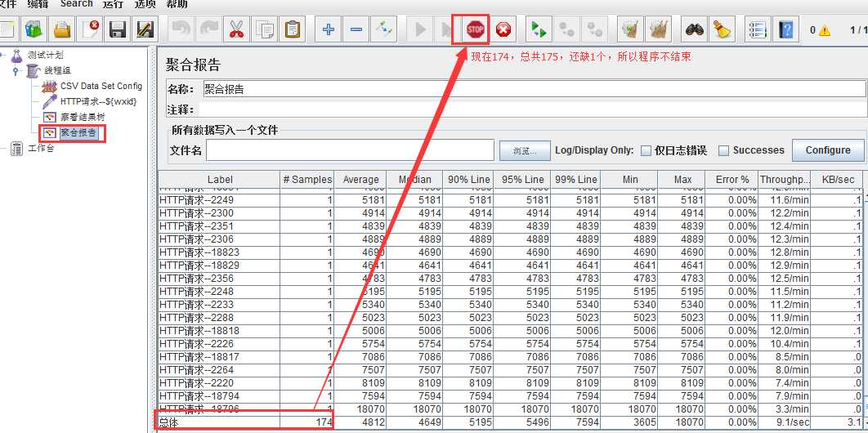Click the Shutdown button beside Stop

point(503,30)
